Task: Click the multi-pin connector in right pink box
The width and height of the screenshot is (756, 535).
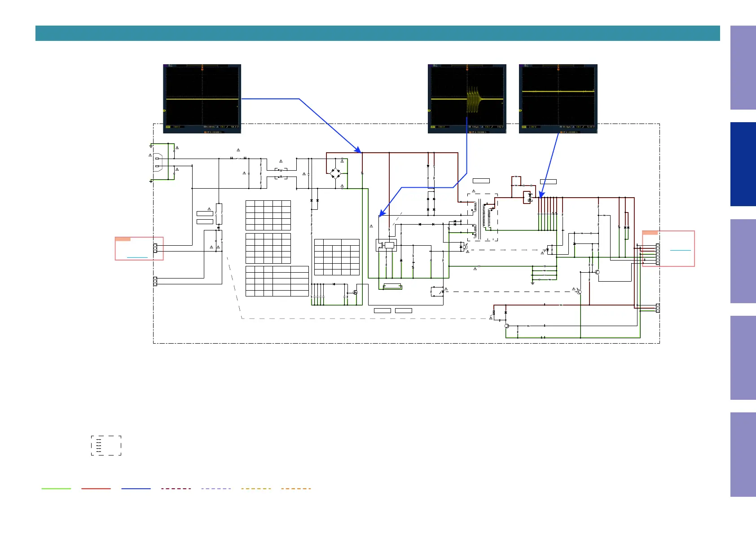Action: 658,254
